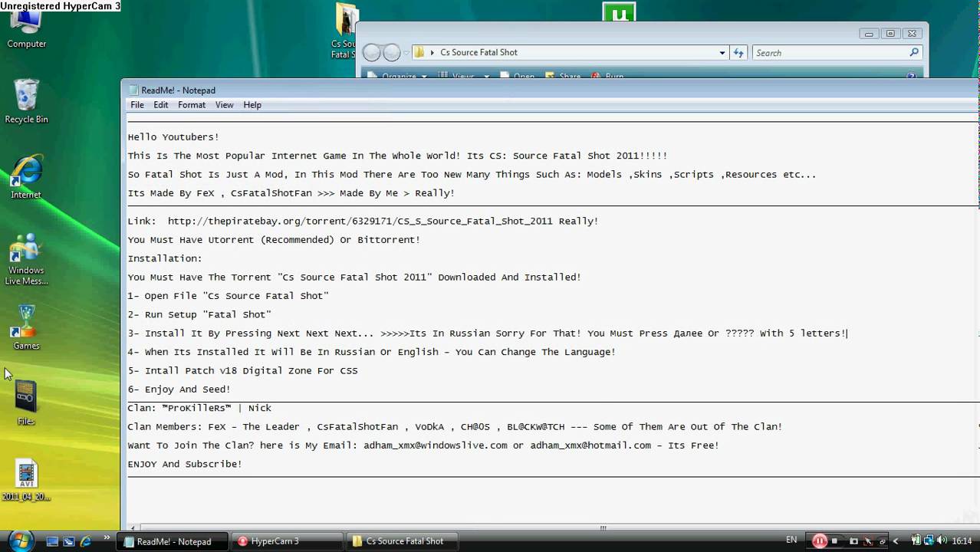980x552 pixels.
Task: Select the AVI video file on desktop
Action: (x=26, y=480)
